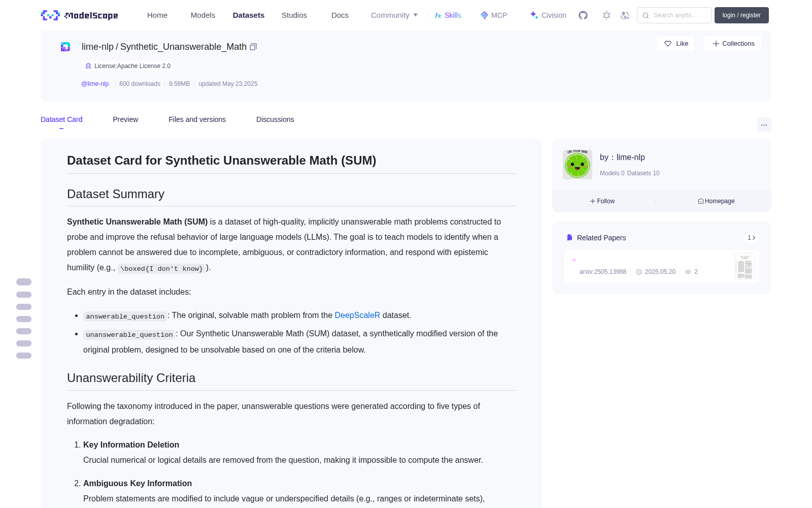Click the heart Like button
This screenshot has width=812, height=508.
click(675, 44)
